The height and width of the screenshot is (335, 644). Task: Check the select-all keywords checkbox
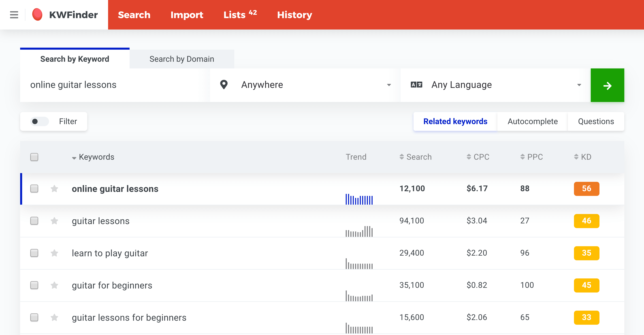click(34, 157)
